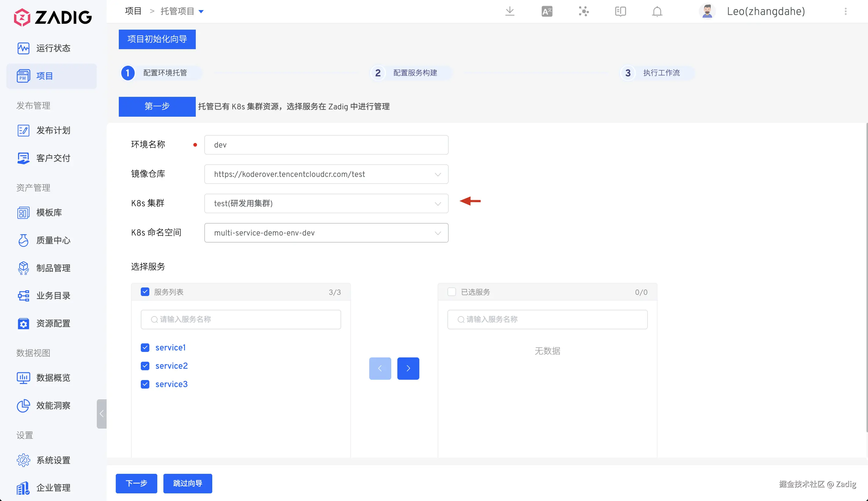Viewport: 868px width, 501px height.
Task: Click the download icon in top bar
Action: (510, 11)
